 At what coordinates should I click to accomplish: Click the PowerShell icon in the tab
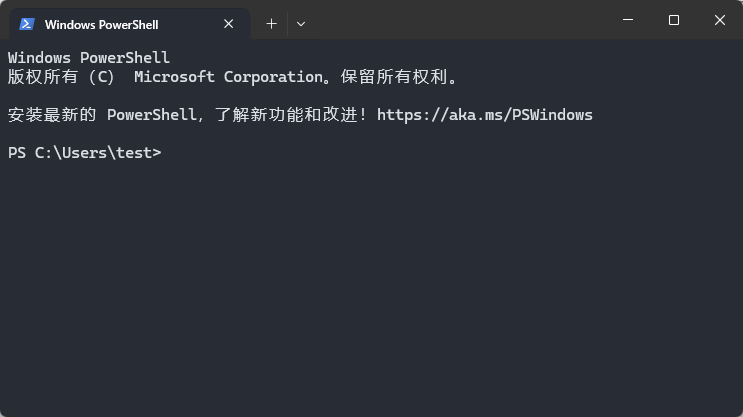pos(27,24)
